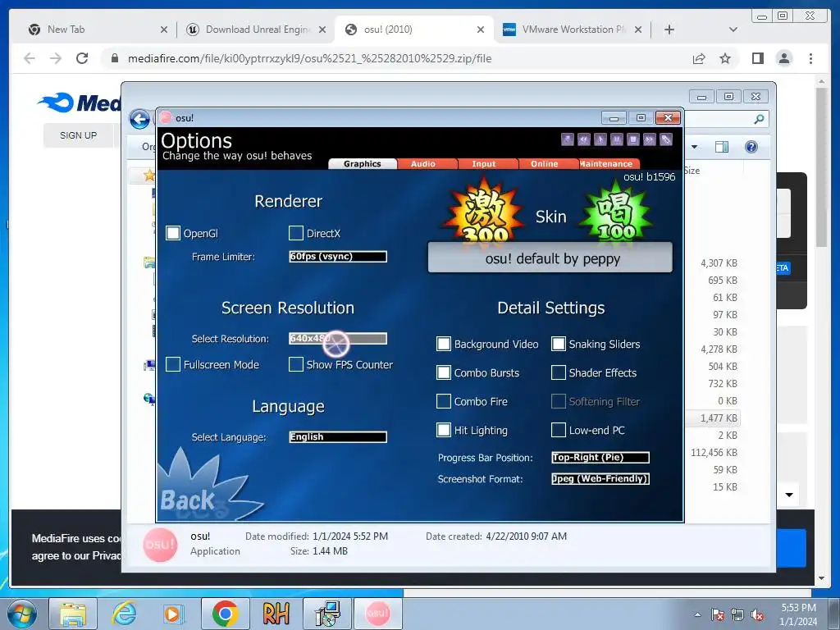Close the VMware Workstation browser tab

[x=638, y=30]
